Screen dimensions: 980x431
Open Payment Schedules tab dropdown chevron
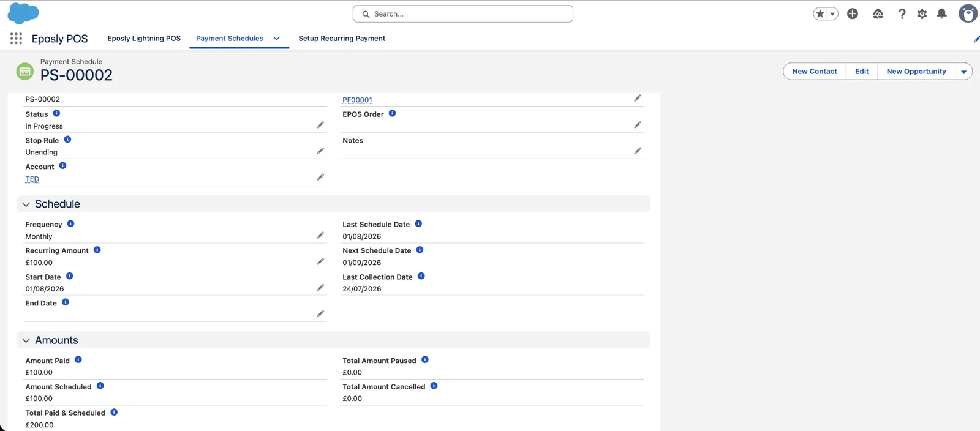click(276, 38)
